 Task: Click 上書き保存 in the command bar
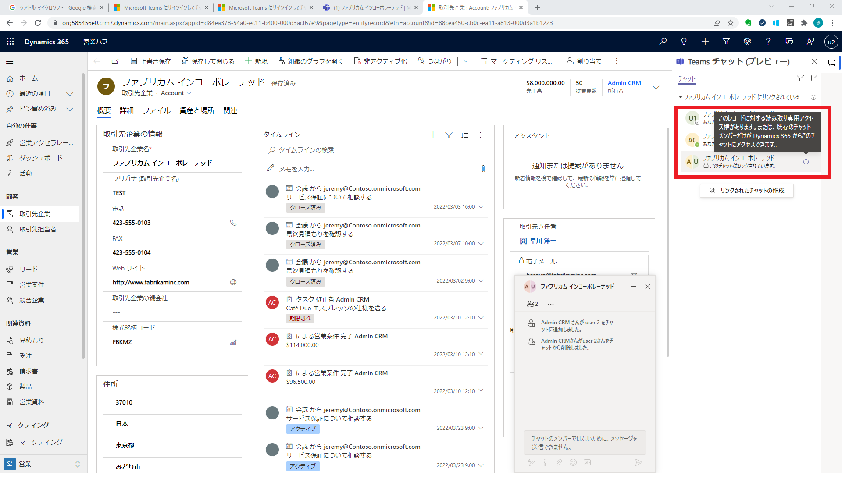150,61
